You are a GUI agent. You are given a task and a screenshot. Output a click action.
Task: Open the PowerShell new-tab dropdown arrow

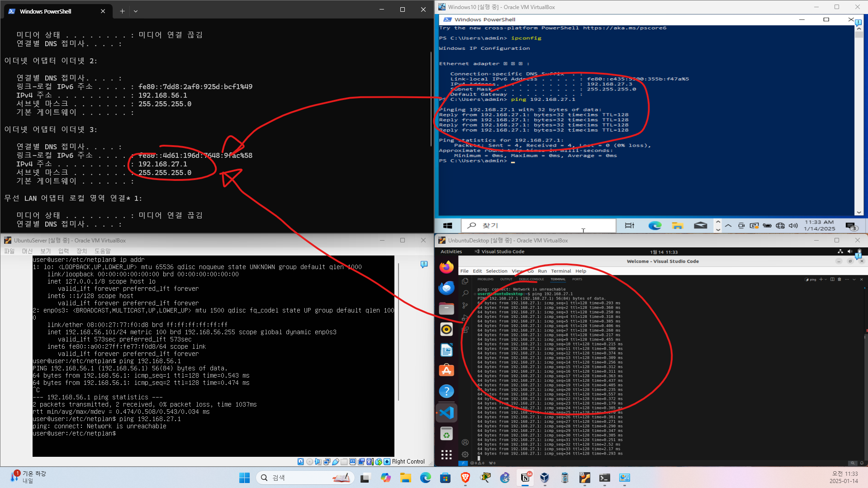click(136, 11)
